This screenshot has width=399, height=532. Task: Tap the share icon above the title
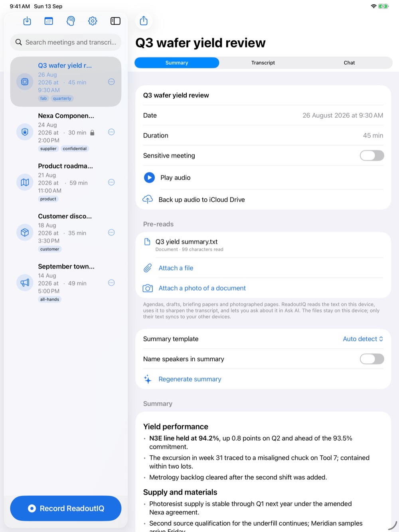pos(144,21)
